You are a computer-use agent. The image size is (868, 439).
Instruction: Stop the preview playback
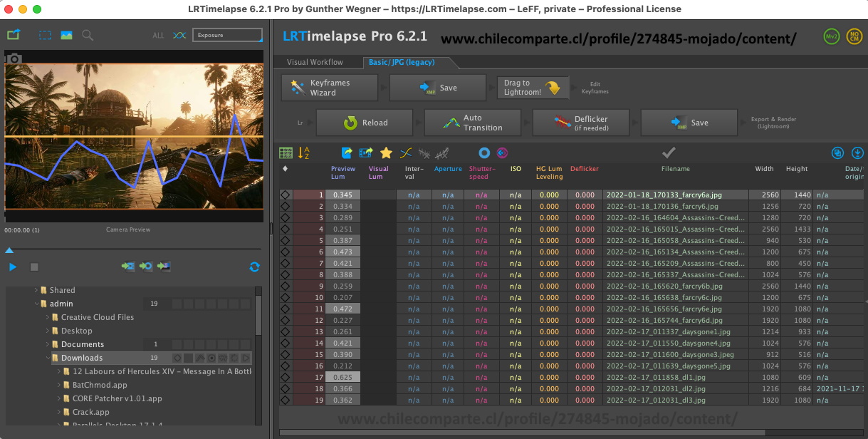click(x=34, y=267)
